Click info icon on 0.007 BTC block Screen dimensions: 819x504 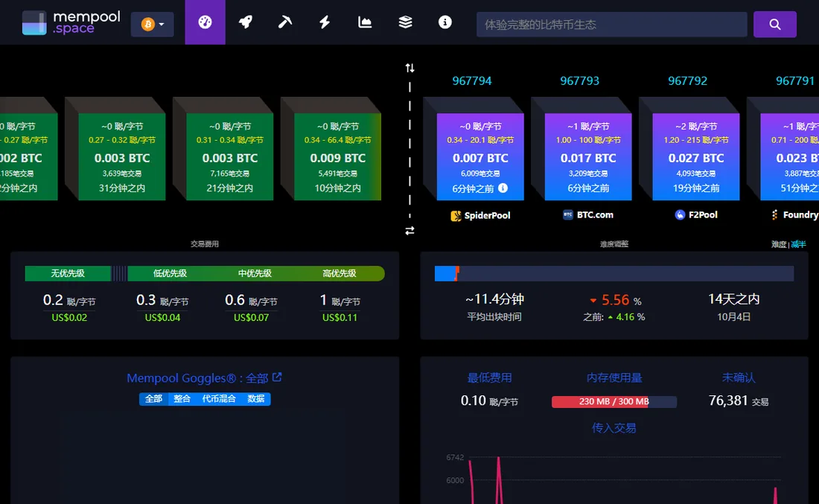pos(503,188)
